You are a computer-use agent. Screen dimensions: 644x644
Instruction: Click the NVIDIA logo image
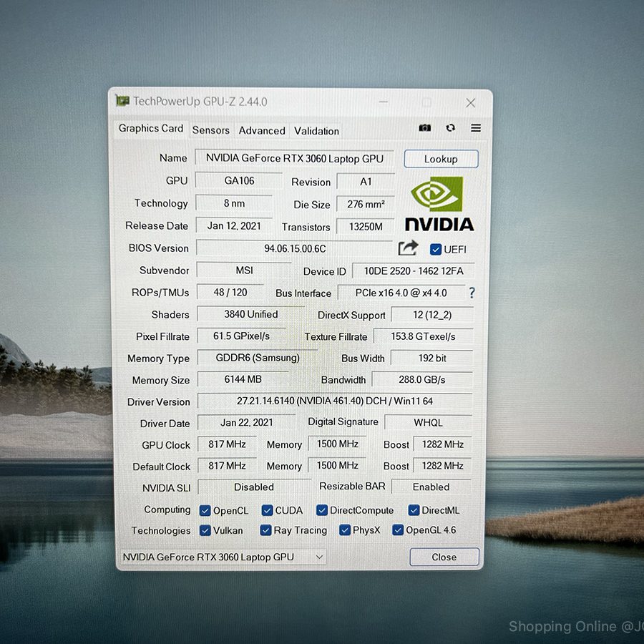pos(439,204)
